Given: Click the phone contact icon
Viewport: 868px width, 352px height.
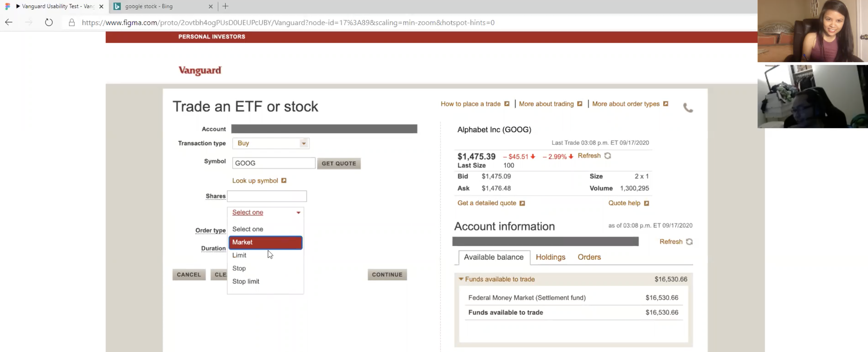Looking at the screenshot, I should [688, 108].
